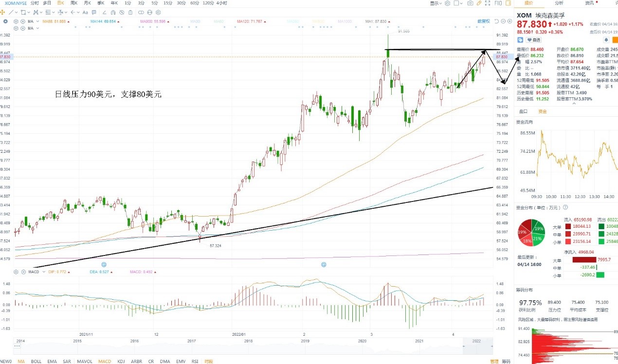Switch price adjustment via 前复权
The width and height of the screenshot is (618, 364).
[484, 21]
